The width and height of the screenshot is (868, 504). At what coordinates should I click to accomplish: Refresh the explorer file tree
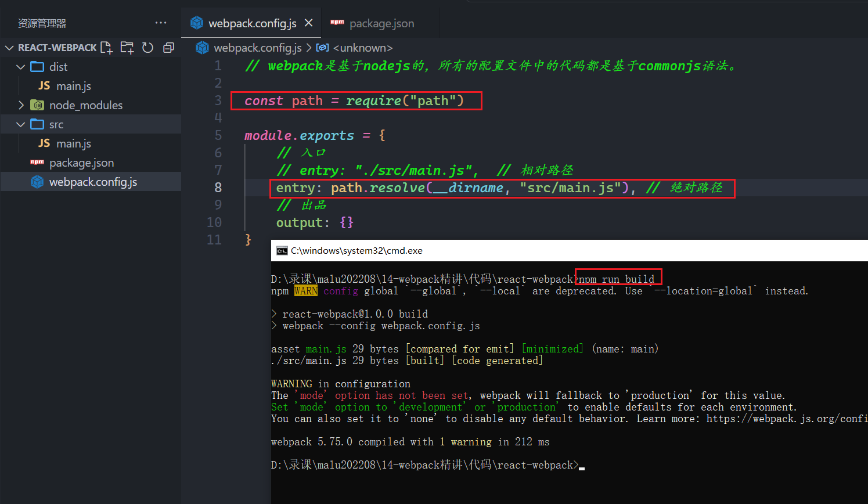pyautogui.click(x=148, y=48)
